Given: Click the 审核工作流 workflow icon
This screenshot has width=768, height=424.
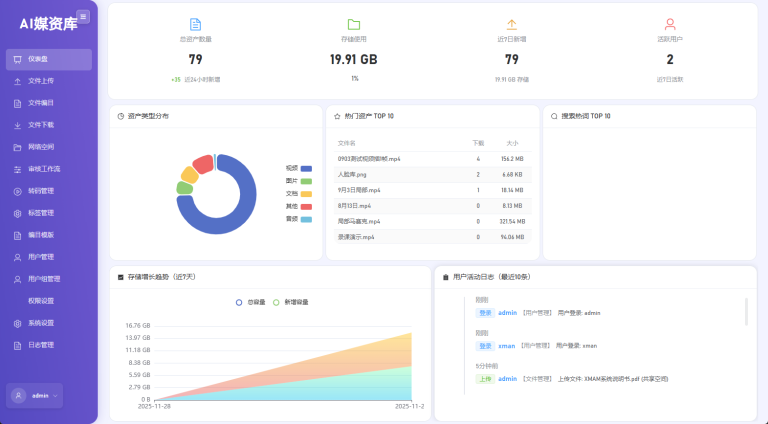Looking at the screenshot, I should [18, 169].
